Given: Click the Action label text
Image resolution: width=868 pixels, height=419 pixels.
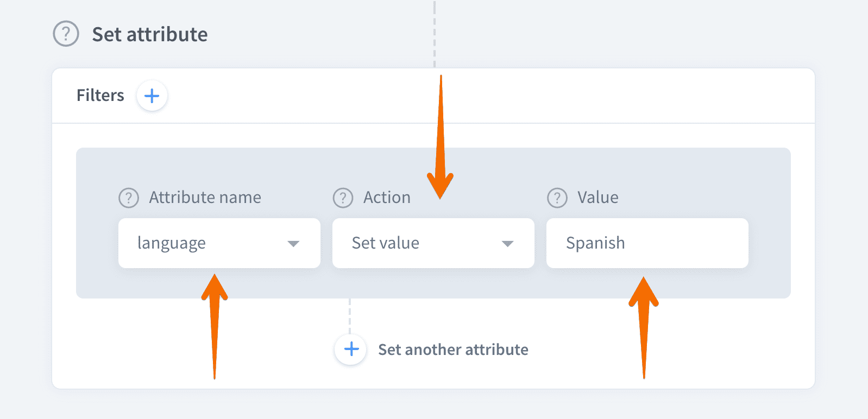Looking at the screenshot, I should (387, 198).
